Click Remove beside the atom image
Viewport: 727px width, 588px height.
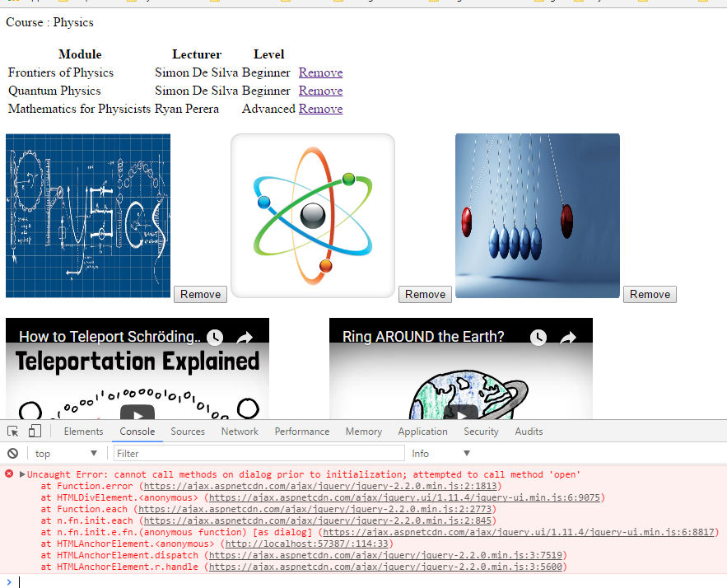pos(425,295)
